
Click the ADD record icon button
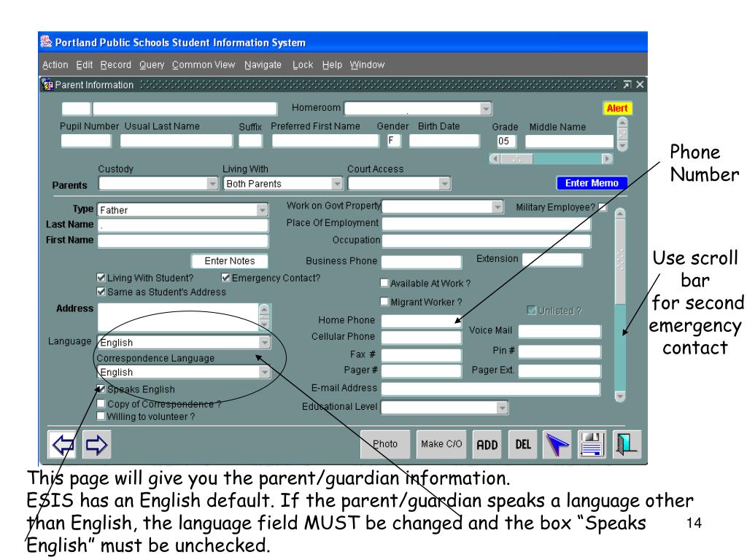click(x=487, y=445)
